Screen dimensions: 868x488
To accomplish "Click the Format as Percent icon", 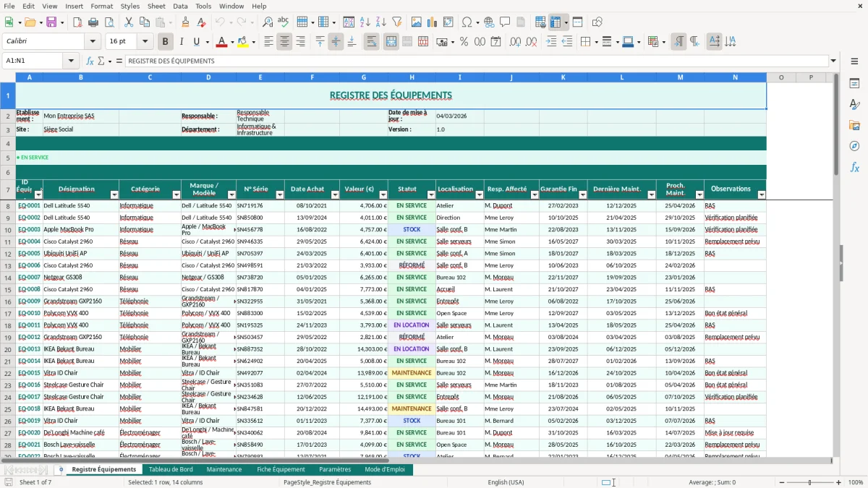I will (x=464, y=42).
